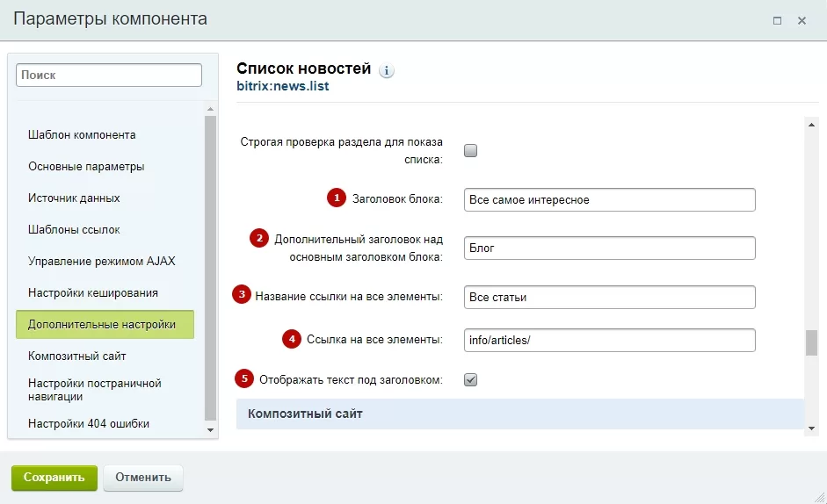Open Управление режимом AJAX section
This screenshot has width=827, height=504.
click(x=101, y=262)
